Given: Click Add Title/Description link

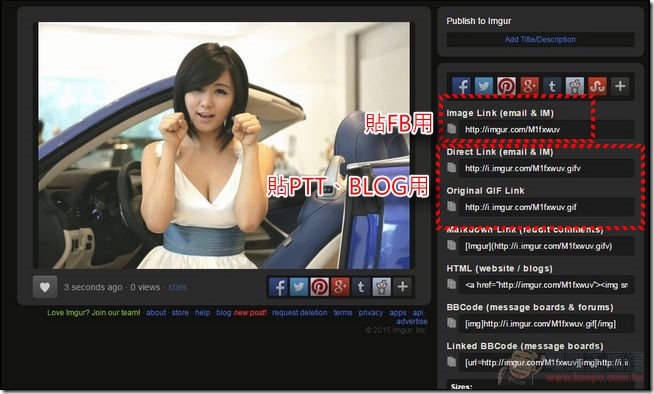Looking at the screenshot, I should pyautogui.click(x=540, y=40).
